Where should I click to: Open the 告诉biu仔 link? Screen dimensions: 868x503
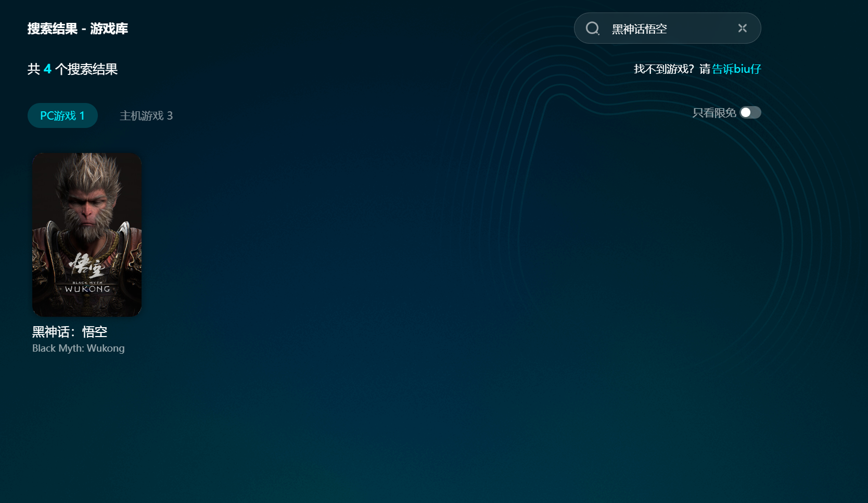click(736, 69)
